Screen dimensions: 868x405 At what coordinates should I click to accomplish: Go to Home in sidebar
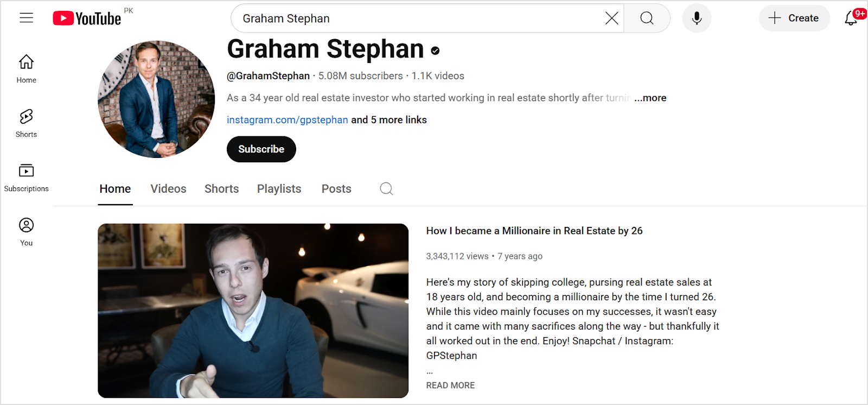26,69
